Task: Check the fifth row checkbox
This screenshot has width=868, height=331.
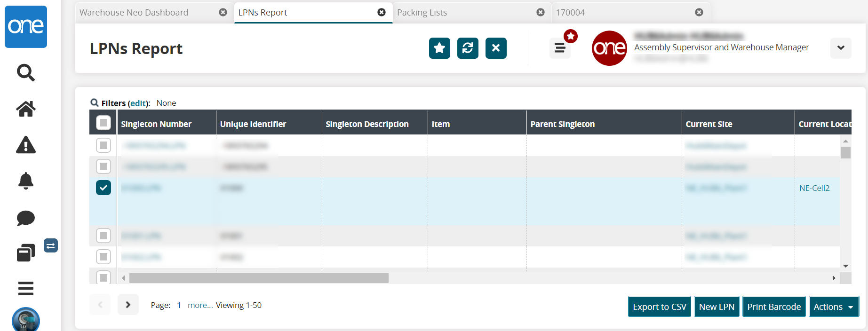Action: [104, 257]
